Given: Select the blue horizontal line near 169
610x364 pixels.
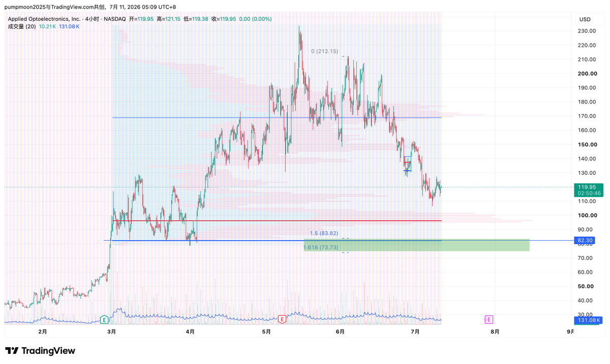Looking at the screenshot, I should click(277, 118).
